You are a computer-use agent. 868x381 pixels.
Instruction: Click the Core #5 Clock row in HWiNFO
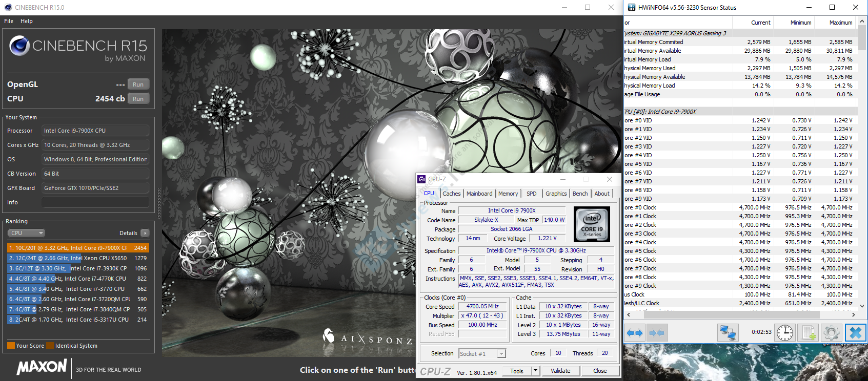tap(740, 251)
